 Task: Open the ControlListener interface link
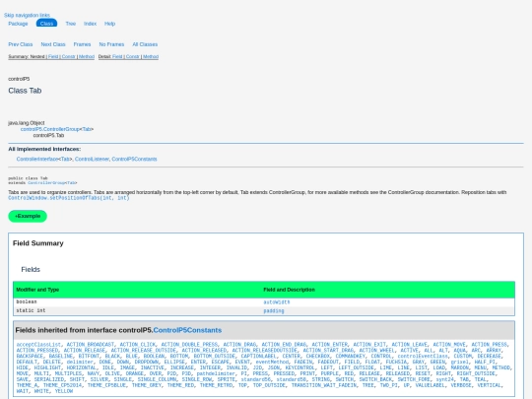(92, 160)
